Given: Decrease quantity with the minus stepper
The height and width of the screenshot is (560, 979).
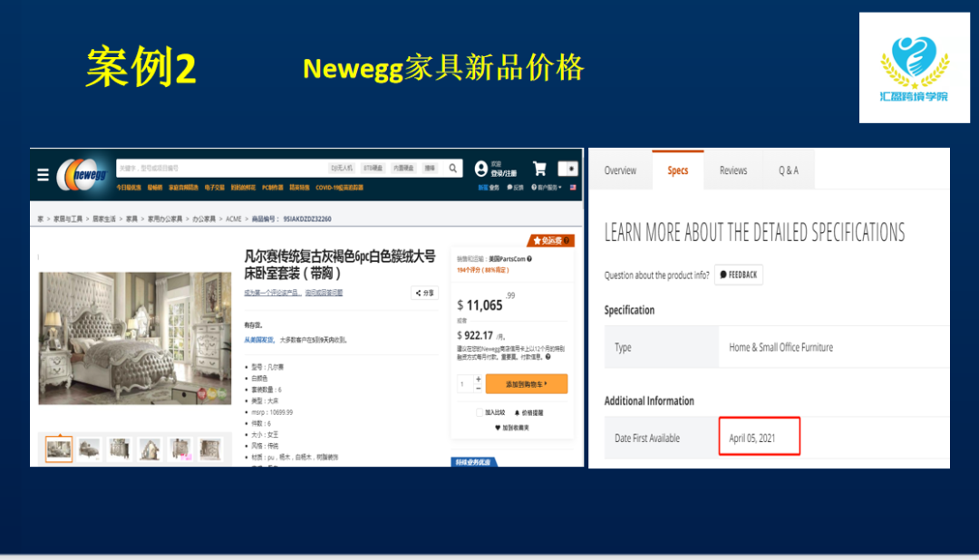Looking at the screenshot, I should tap(479, 389).
